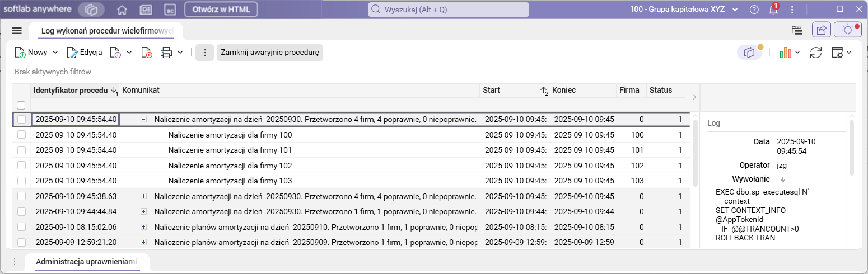This screenshot has height=274, width=868.
Task: Switch to Administracja uprawnieniami tab
Action: coord(86,262)
